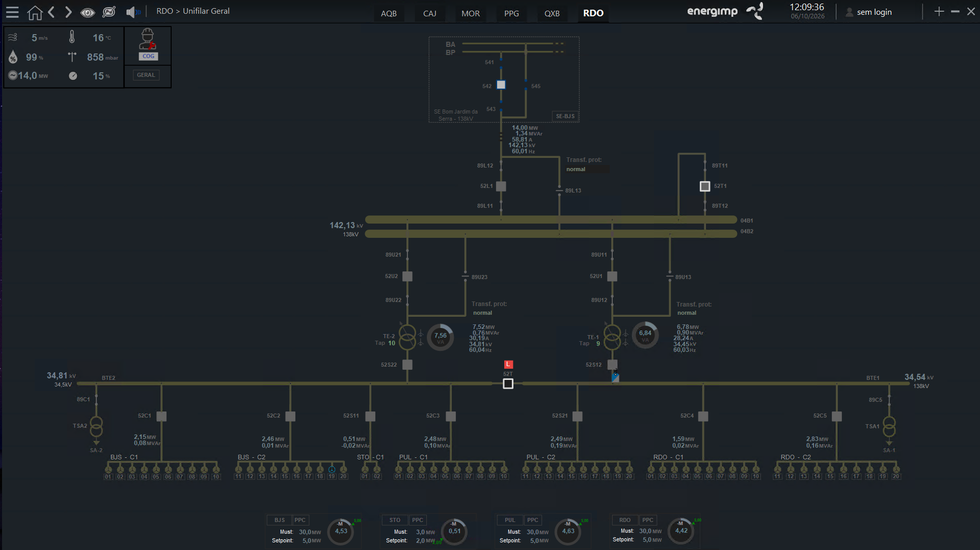Open the SE-BJS substation button
980x550 pixels.
[x=565, y=116]
